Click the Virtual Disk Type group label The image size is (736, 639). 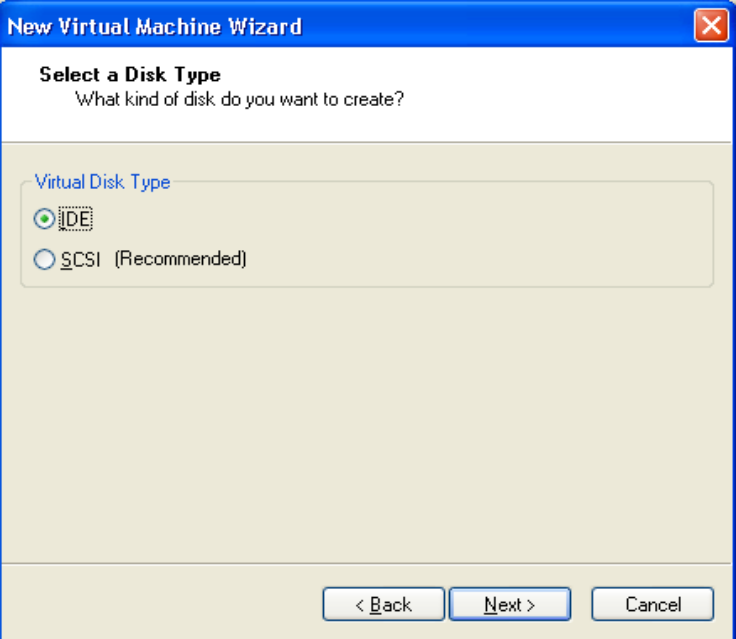[x=102, y=182]
